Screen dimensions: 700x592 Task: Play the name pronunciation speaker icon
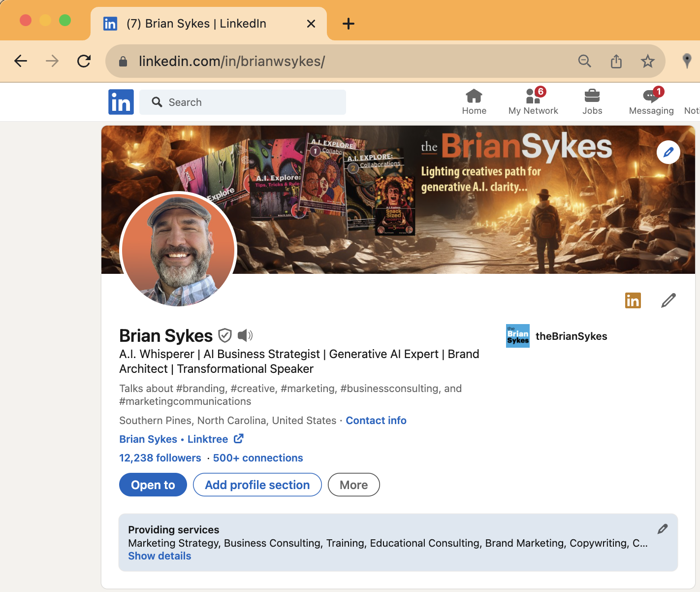pos(245,335)
